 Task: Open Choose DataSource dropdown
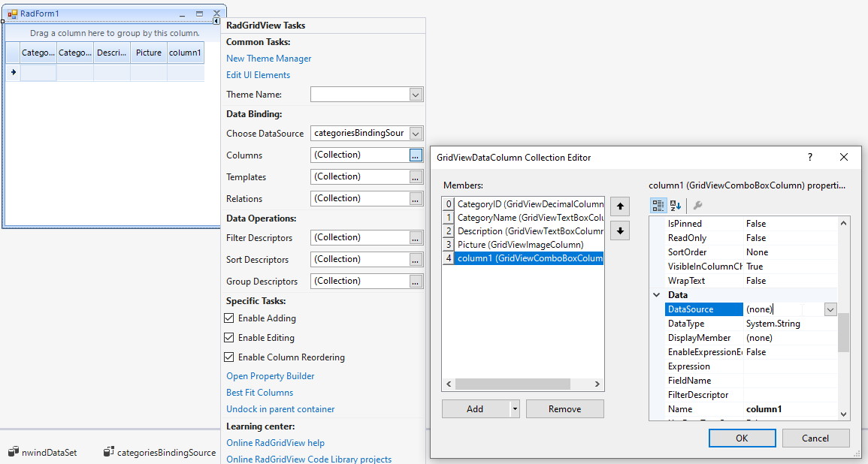(x=416, y=134)
